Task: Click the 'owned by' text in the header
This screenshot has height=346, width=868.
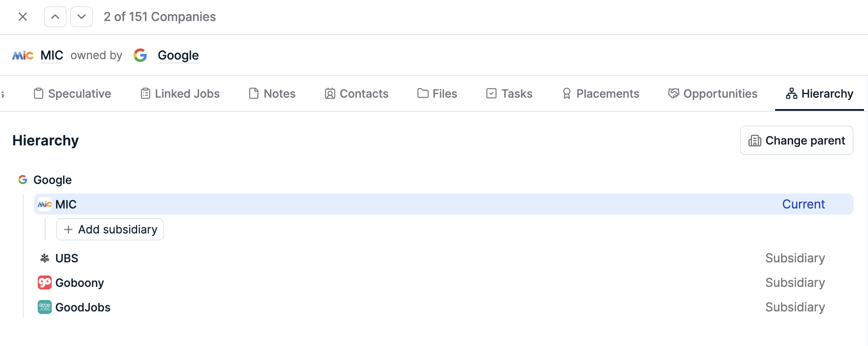Action: tap(96, 55)
